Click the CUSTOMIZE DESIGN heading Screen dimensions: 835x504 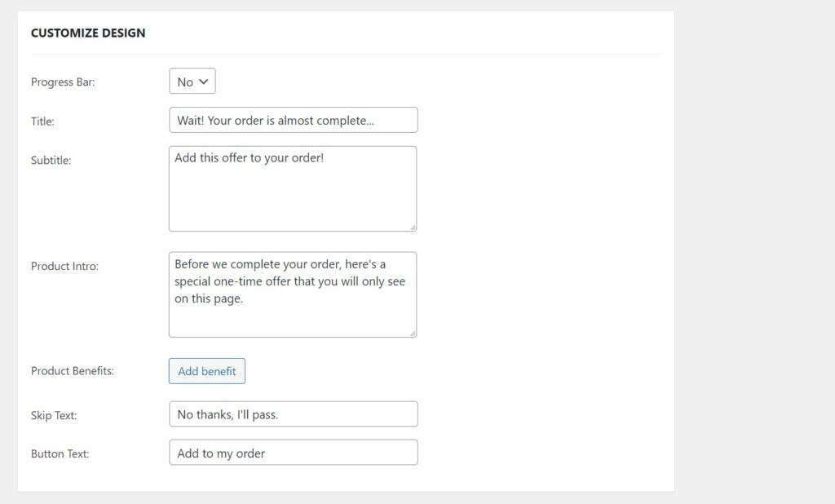coord(87,33)
